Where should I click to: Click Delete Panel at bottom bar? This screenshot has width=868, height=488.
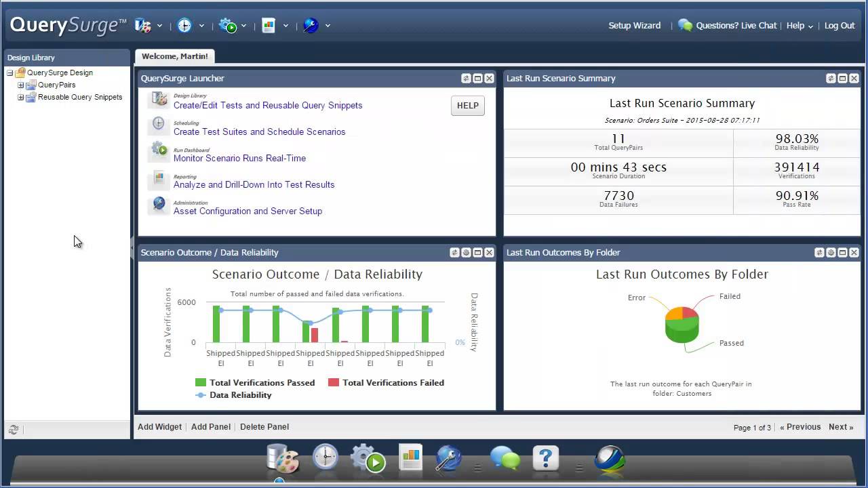(264, 427)
